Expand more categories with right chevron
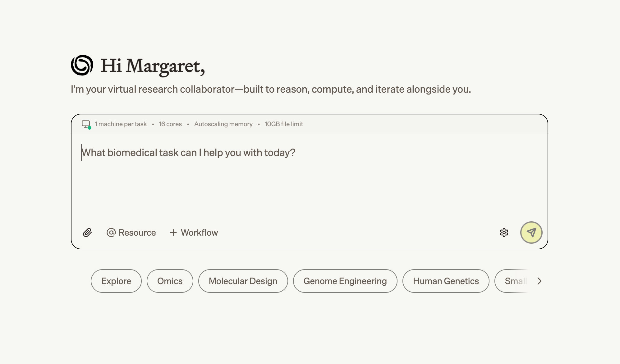The image size is (620, 364). [539, 281]
